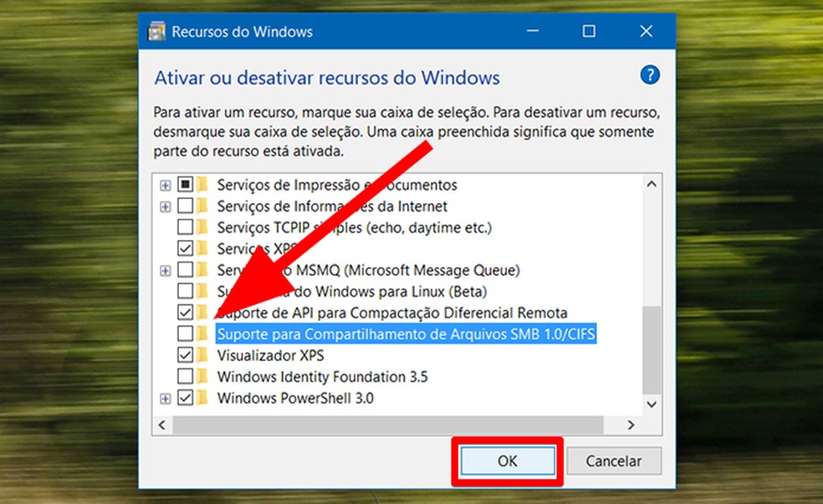Open help for Windows features dialog
This screenshot has height=504, width=823.
[x=650, y=75]
